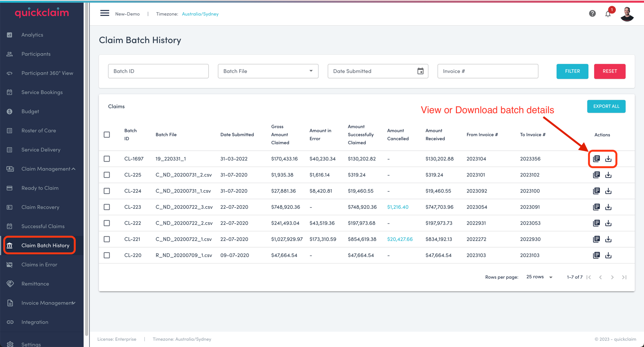Screen dimensions: 644x347
Task: Open the help question mark icon
Action: coord(592,13)
